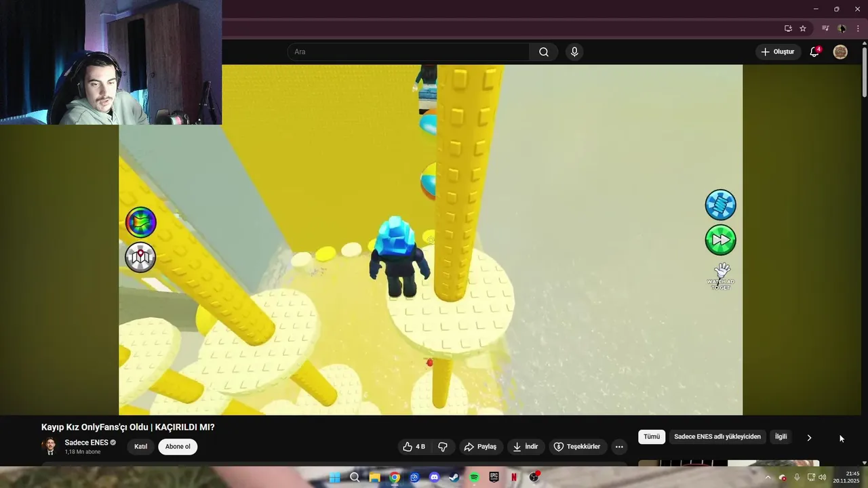868x488 pixels.
Task: Open Epic Games launcher from taskbar
Action: 494,477
